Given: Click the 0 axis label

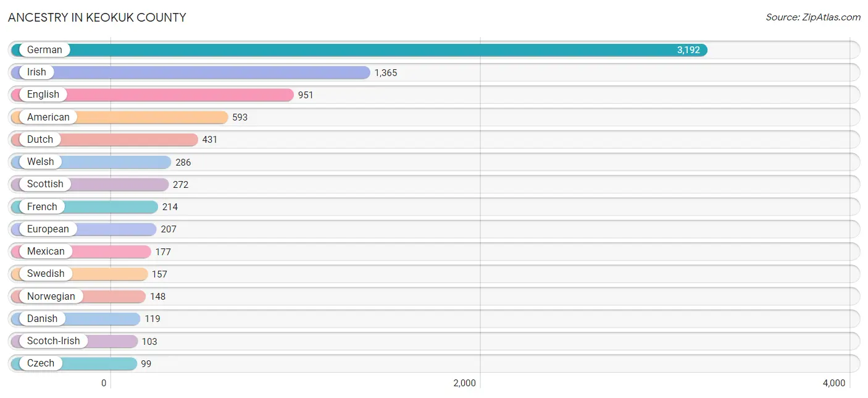Looking at the screenshot, I should coord(104,383).
